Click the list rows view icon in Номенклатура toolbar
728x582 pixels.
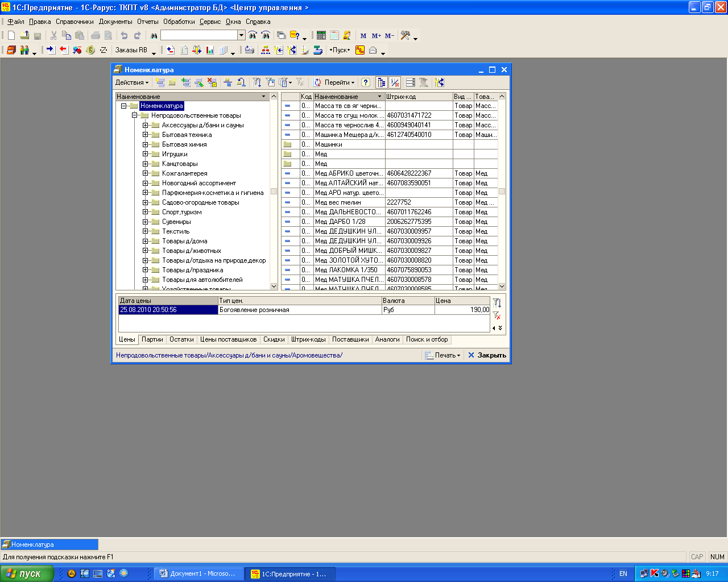pos(410,82)
